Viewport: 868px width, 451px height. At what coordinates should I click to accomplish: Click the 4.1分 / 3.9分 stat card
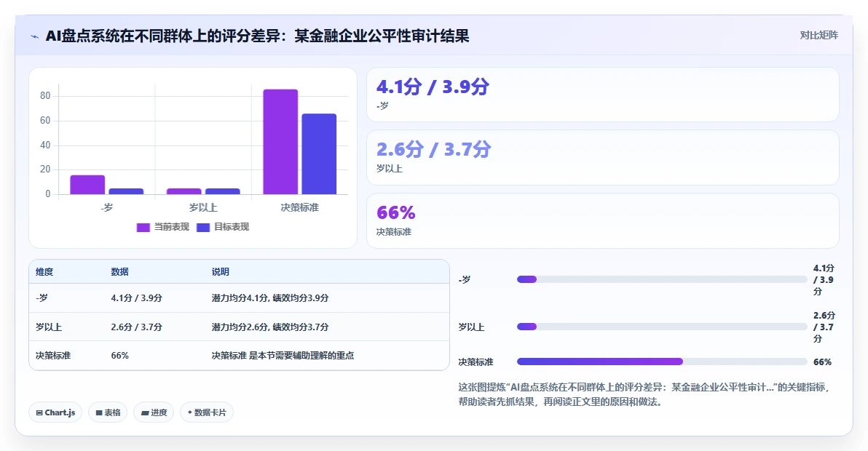click(603, 95)
